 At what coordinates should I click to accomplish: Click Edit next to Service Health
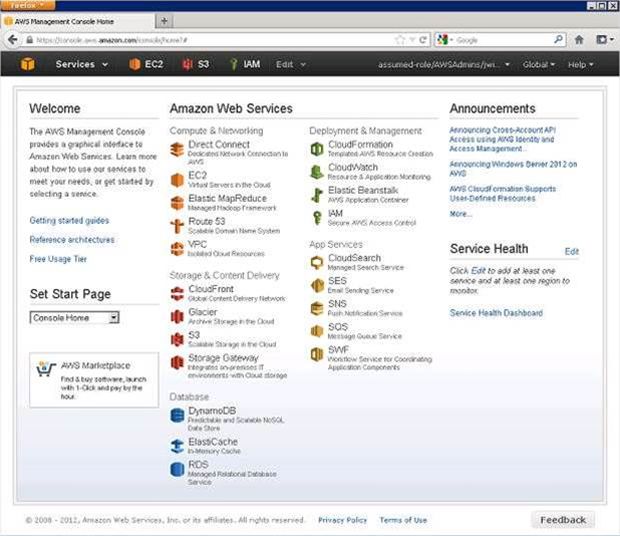point(571,251)
